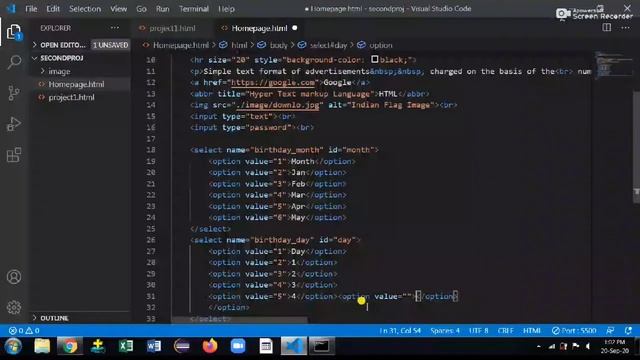
Task: Click the feedback icon in status bar
Action: coord(610,331)
